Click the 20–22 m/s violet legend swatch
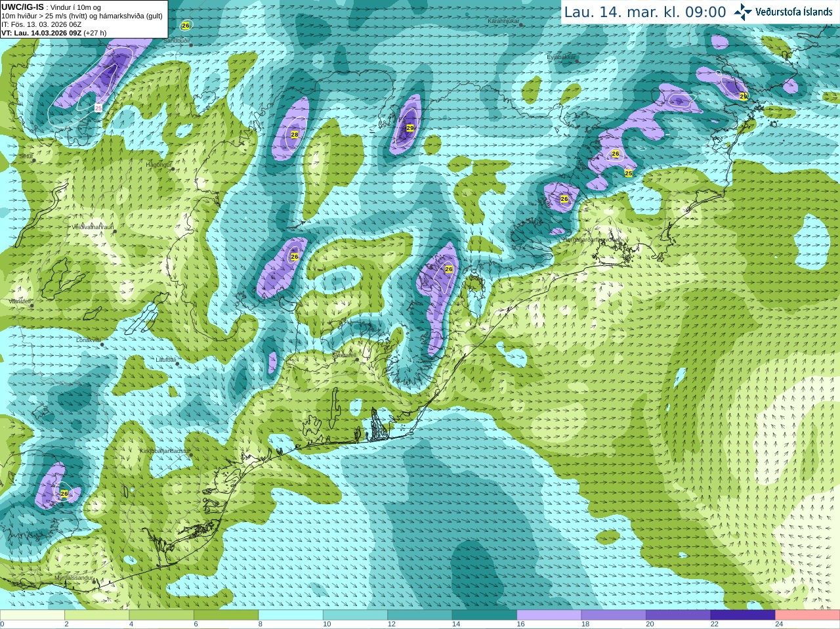840x629 pixels. tap(679, 615)
